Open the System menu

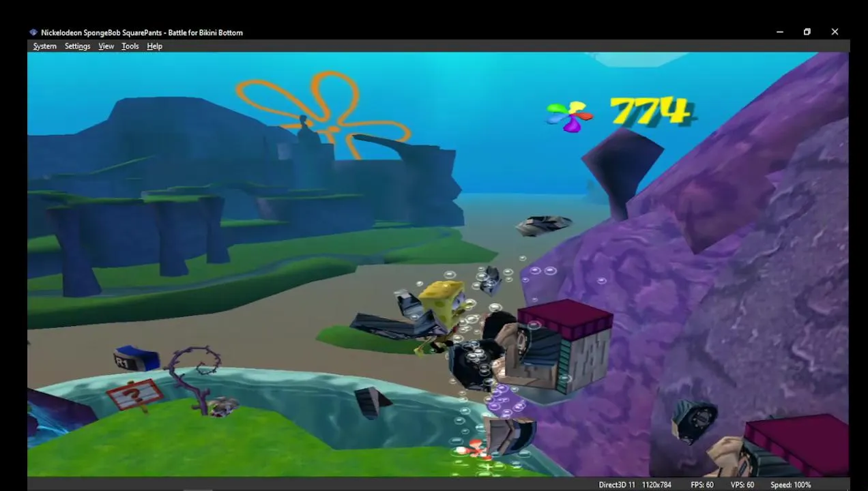point(44,46)
